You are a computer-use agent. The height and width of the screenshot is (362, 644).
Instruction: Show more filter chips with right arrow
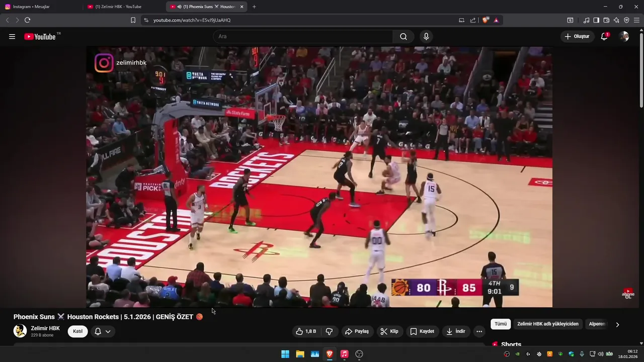coord(617,324)
